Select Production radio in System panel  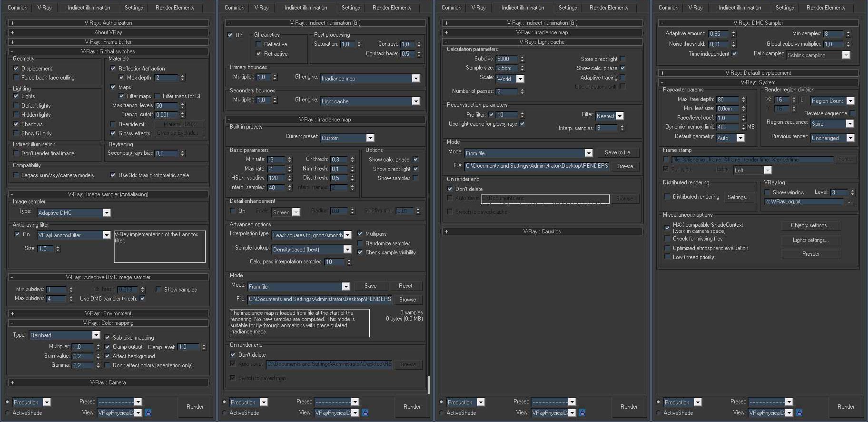(659, 402)
